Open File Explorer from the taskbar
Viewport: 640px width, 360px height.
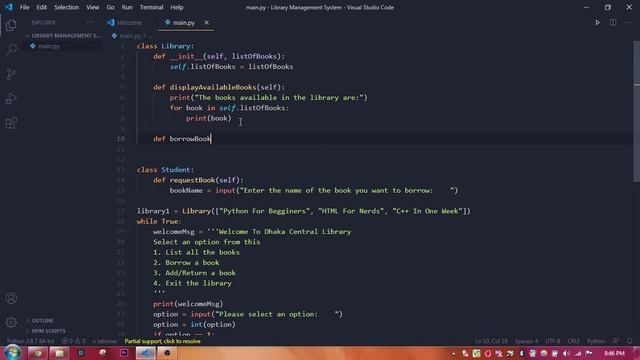coord(59,353)
